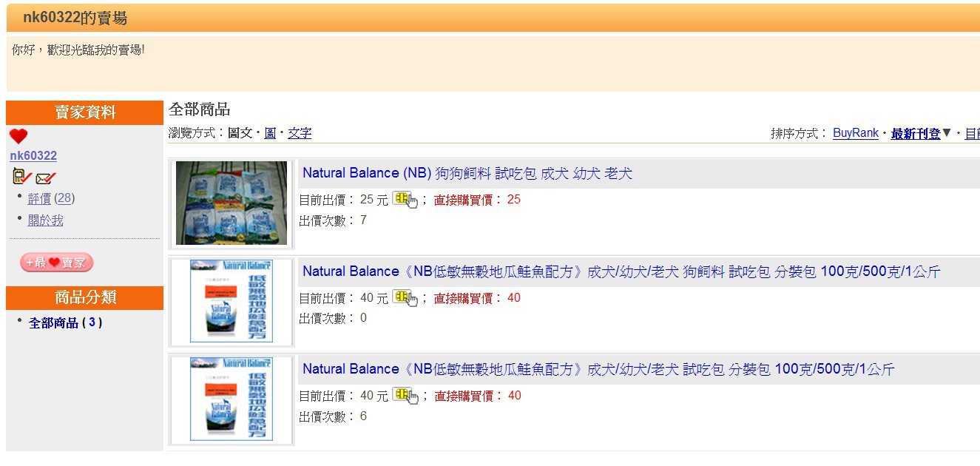Click 出價次數: 6 text
The width and height of the screenshot is (980, 466).
[333, 416]
